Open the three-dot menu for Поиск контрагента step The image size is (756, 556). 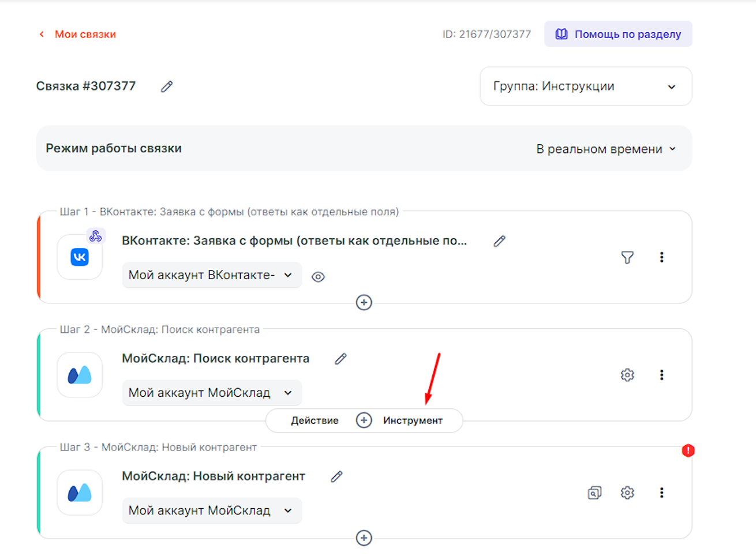point(661,375)
